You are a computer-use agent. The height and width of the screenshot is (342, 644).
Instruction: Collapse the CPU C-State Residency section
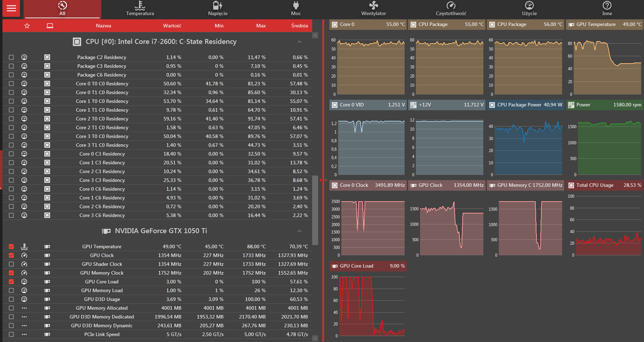pos(300,42)
